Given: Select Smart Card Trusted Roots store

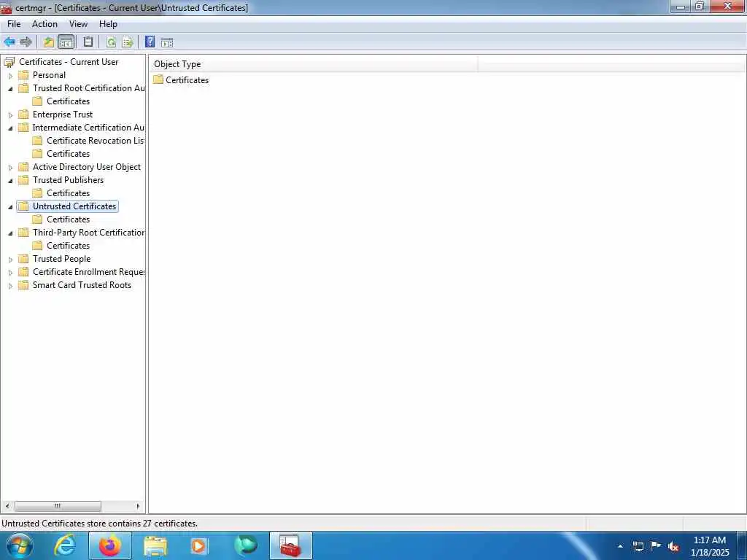Looking at the screenshot, I should pos(82,285).
